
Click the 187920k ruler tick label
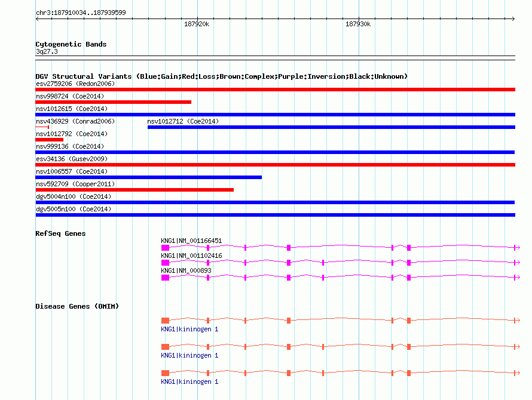click(x=197, y=24)
